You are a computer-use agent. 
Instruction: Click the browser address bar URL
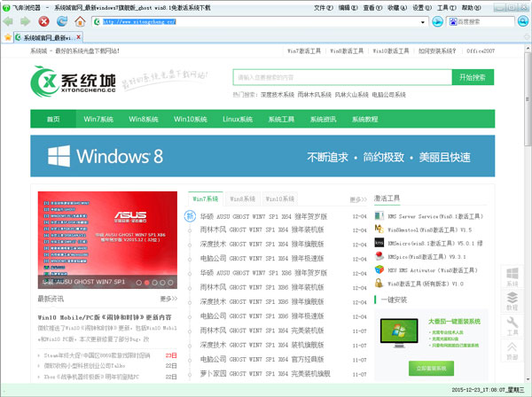[x=139, y=21]
